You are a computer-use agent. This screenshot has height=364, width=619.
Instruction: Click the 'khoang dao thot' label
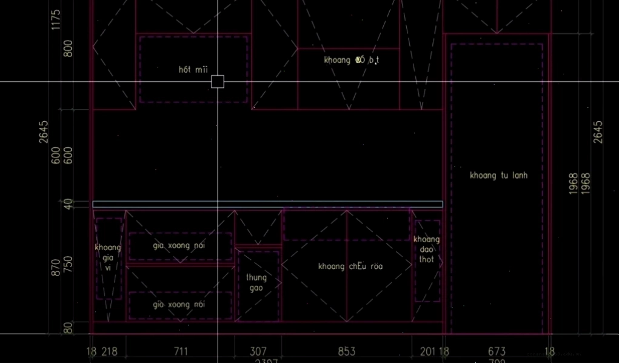(426, 250)
